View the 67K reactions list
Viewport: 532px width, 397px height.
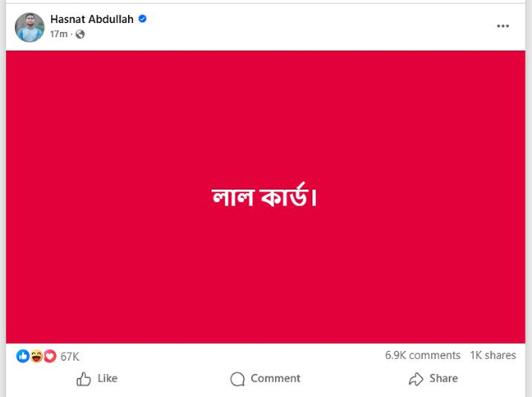click(x=70, y=356)
